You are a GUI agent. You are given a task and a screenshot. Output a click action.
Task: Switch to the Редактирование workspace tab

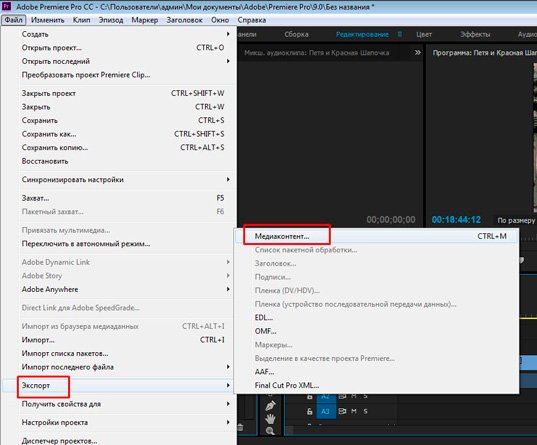tap(362, 34)
